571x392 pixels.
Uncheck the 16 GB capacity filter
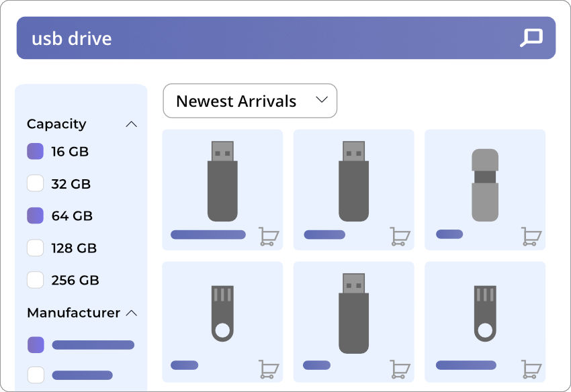tap(36, 152)
